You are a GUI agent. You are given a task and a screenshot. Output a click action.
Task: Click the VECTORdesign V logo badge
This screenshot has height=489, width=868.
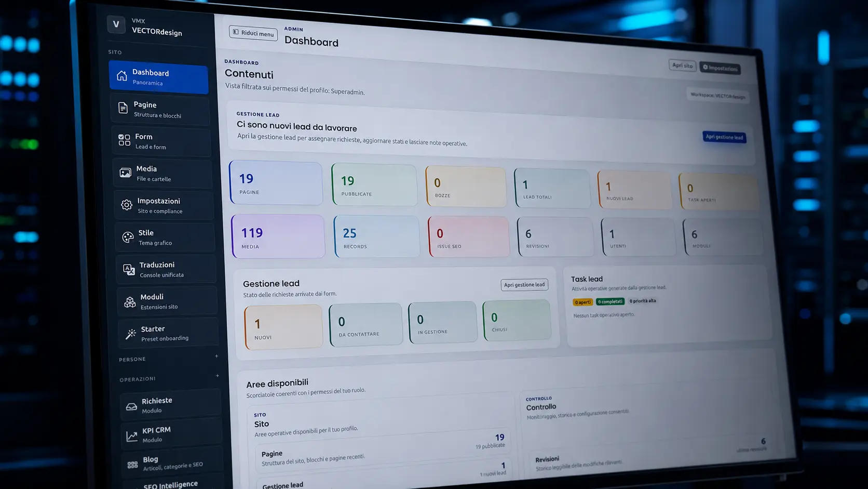(x=116, y=24)
